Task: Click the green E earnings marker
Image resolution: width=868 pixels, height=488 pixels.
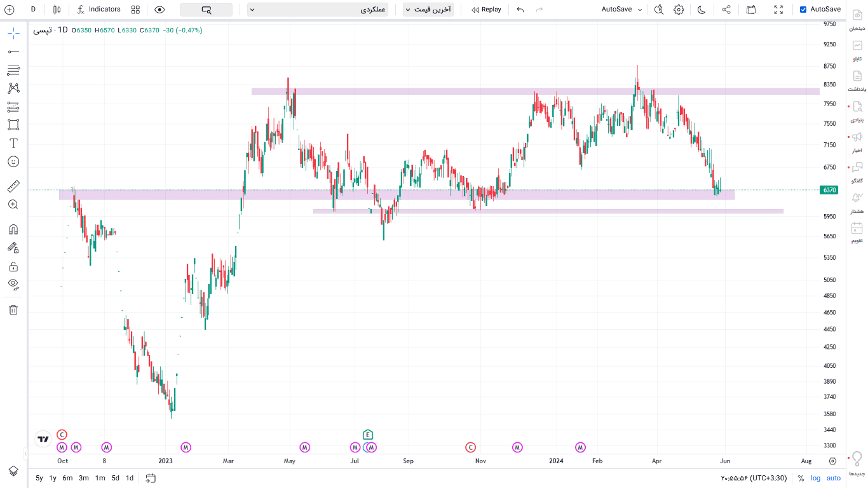Action: tap(367, 435)
